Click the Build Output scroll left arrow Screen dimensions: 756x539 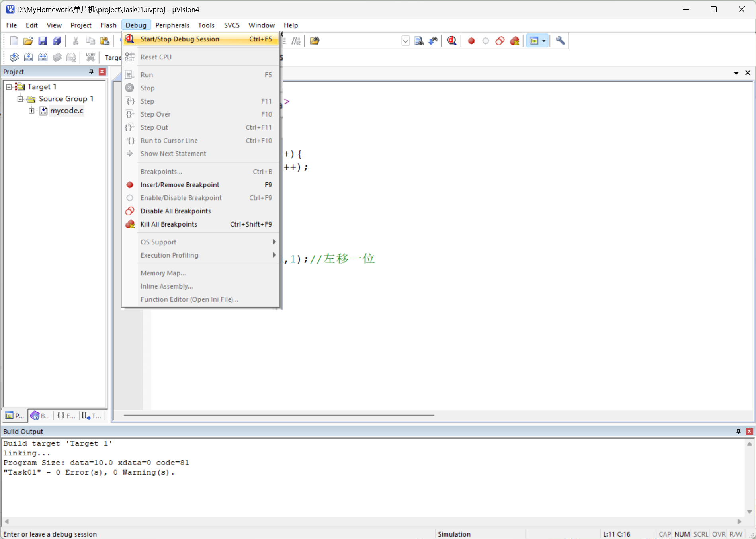point(6,521)
